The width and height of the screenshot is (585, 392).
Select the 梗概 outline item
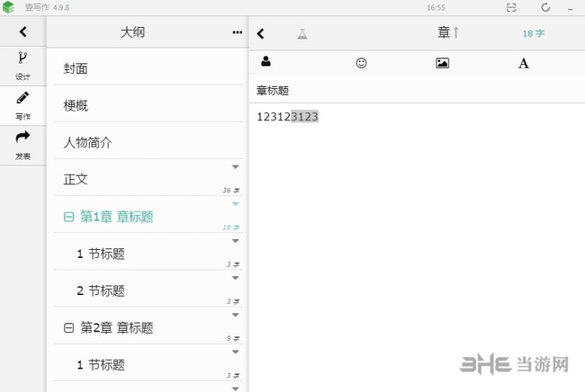pyautogui.click(x=148, y=105)
